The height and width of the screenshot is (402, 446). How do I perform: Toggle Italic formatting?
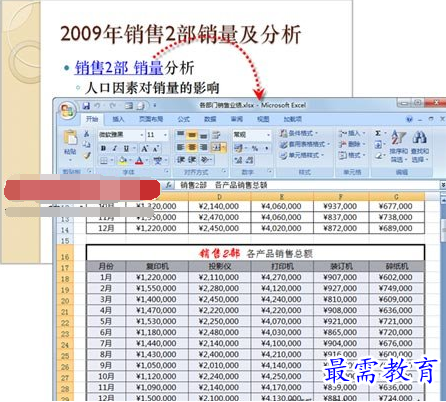click(x=115, y=148)
